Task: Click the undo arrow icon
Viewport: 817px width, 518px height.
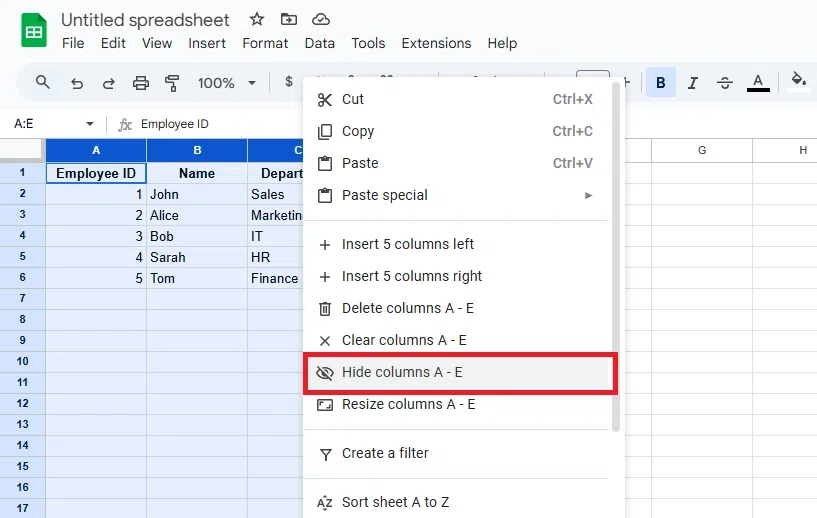Action: coord(77,83)
